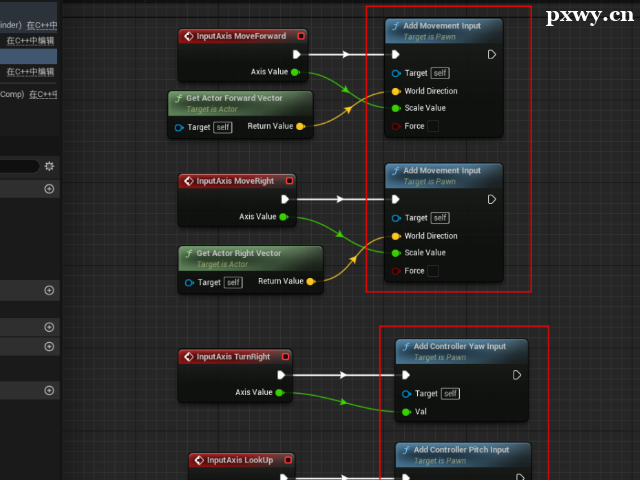
Task: Click the topmost plus button in left panel
Action: pyautogui.click(x=49, y=189)
